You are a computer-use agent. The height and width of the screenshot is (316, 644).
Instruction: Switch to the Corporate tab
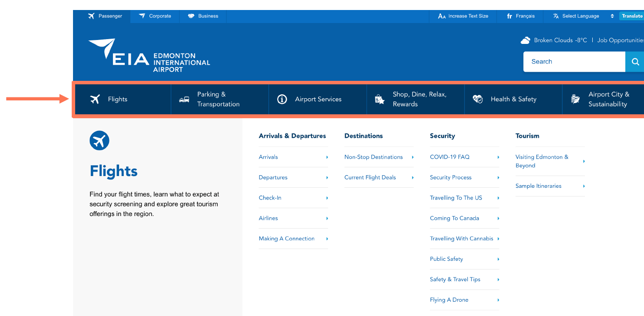(x=154, y=16)
